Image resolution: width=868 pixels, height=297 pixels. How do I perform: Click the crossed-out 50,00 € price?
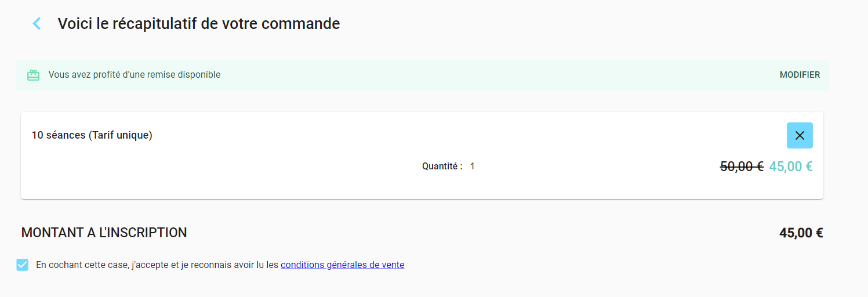[742, 166]
